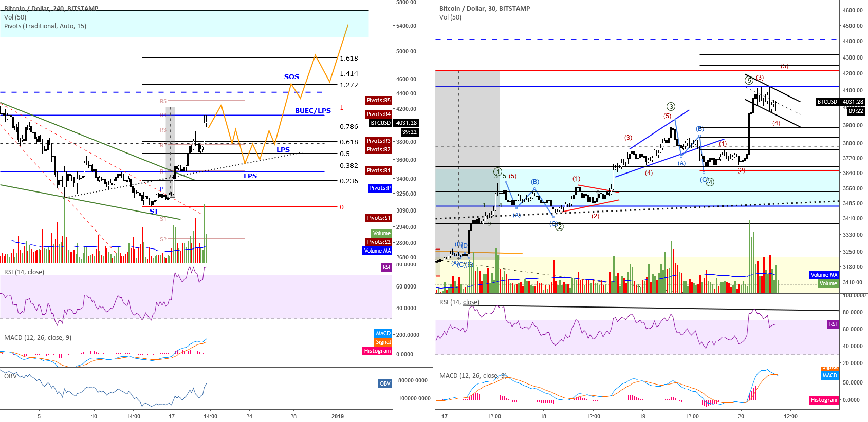Click the BUEC/LPS annotation label
This screenshot has width=868, height=422.
[x=312, y=110]
